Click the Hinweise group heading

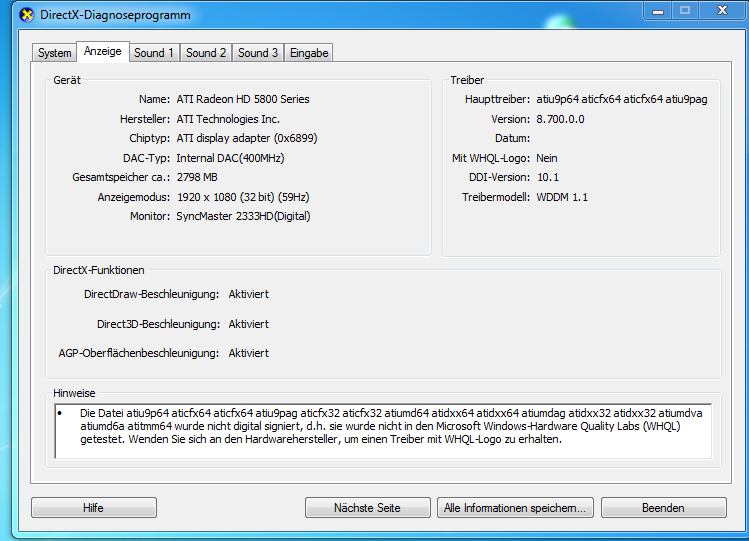click(x=74, y=393)
